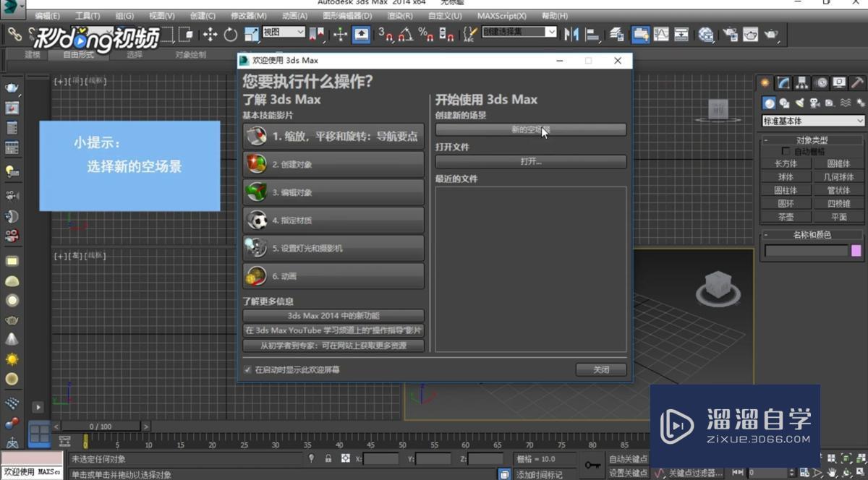Play tutorial 2. 创建对象
868x480 pixels.
[x=333, y=165]
